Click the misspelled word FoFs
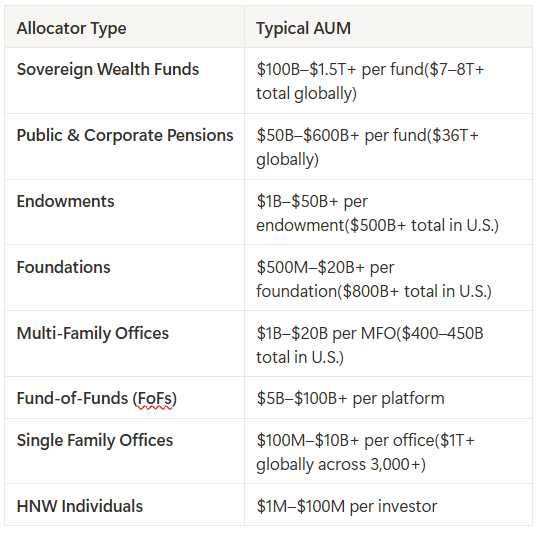 pyautogui.click(x=155, y=399)
